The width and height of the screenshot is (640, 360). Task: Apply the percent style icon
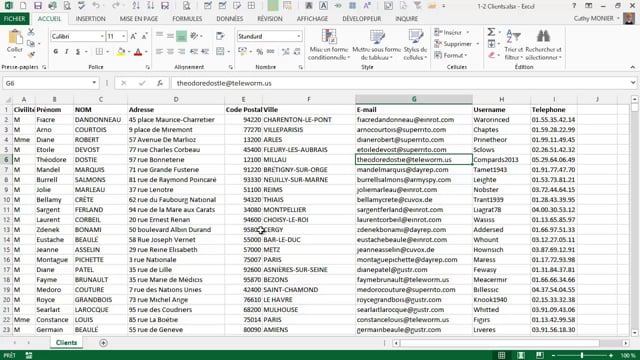tap(260, 52)
